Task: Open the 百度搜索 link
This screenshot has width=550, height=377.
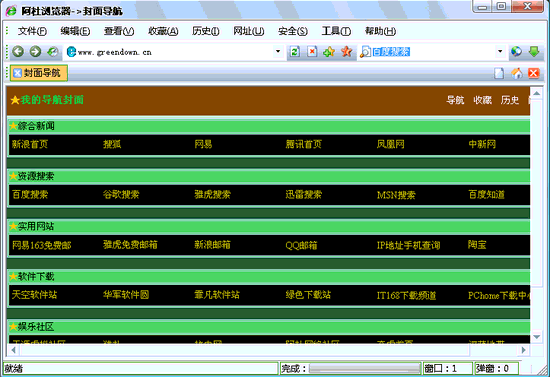Action: pos(30,195)
